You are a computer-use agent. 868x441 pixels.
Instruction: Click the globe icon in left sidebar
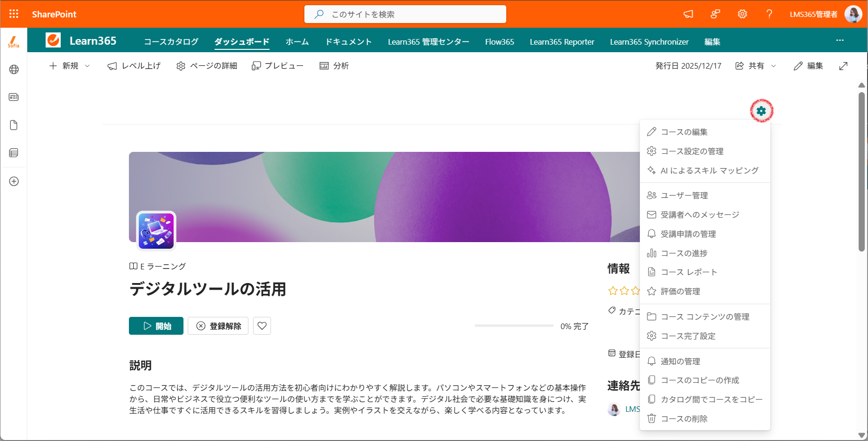[x=14, y=70]
